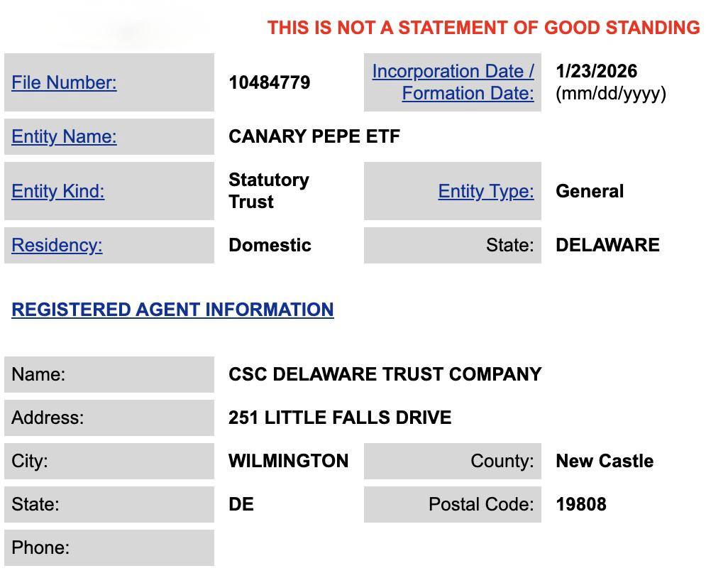The image size is (728, 578).
Task: Click the formation date 1/23/2026
Action: (x=596, y=71)
